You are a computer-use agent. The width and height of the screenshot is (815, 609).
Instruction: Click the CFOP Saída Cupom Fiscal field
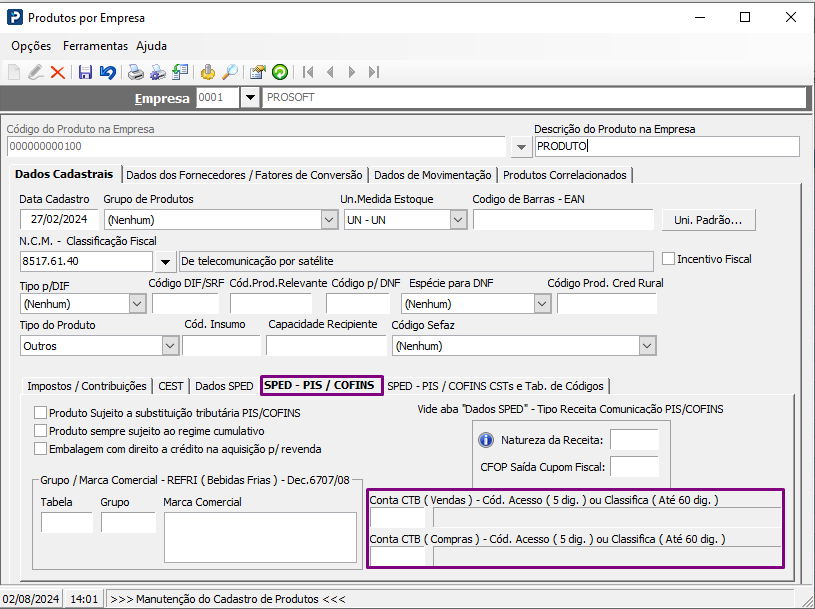pos(634,466)
